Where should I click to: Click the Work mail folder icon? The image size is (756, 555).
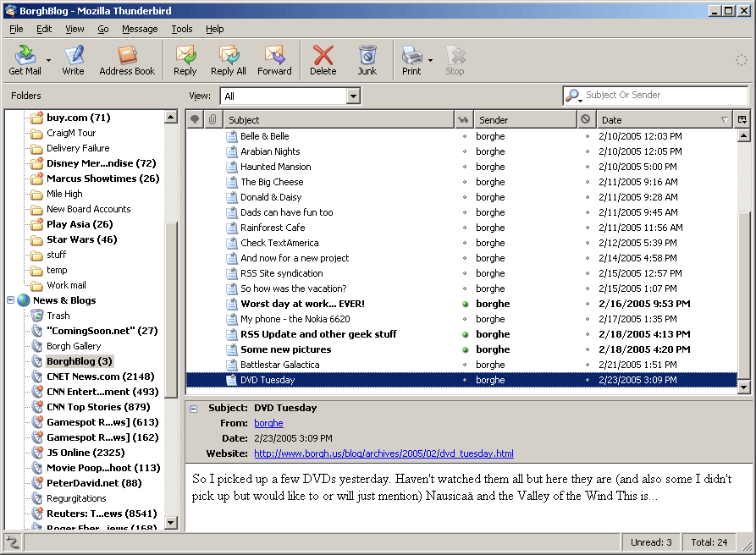point(36,285)
